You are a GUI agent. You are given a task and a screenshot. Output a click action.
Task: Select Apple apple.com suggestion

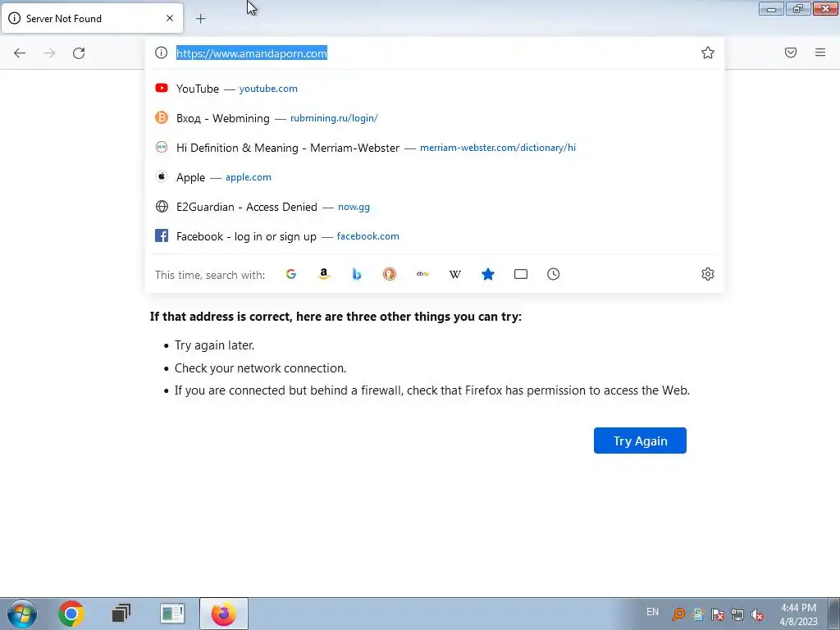pos(435,177)
